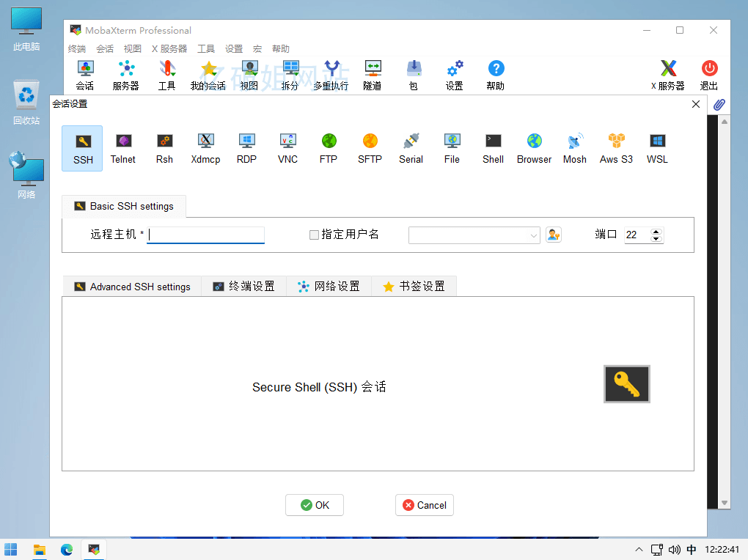
Task: Select the Telnet session type icon
Action: pyautogui.click(x=123, y=148)
